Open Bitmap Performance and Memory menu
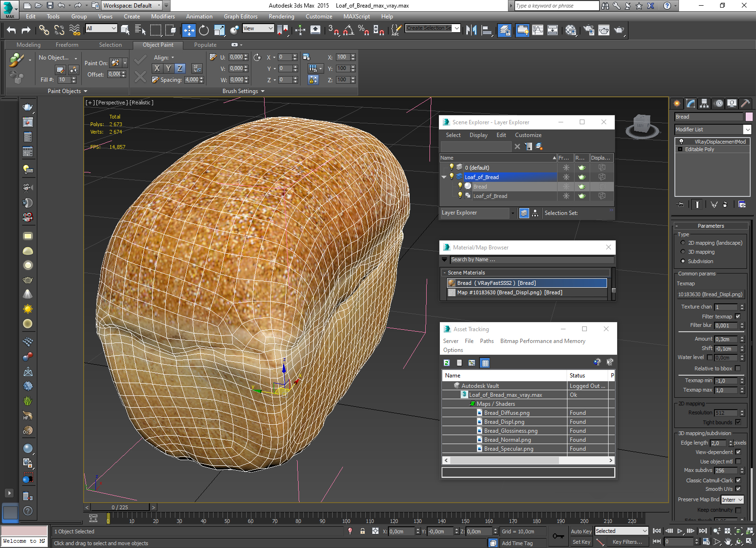 (x=542, y=341)
